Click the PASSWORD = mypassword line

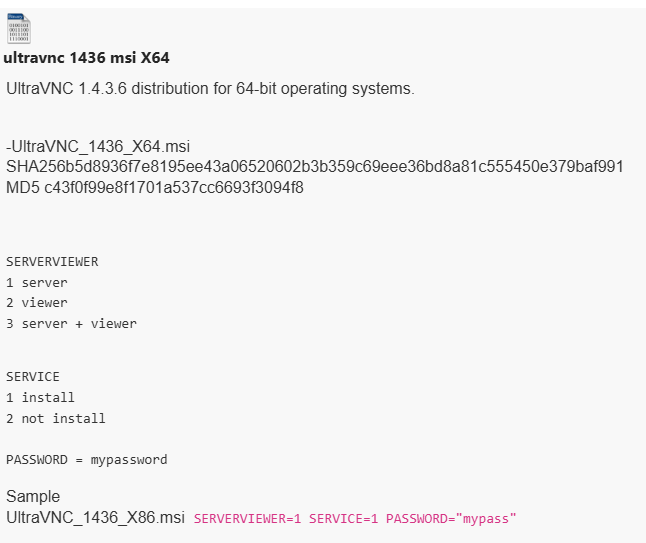[x=87, y=460]
